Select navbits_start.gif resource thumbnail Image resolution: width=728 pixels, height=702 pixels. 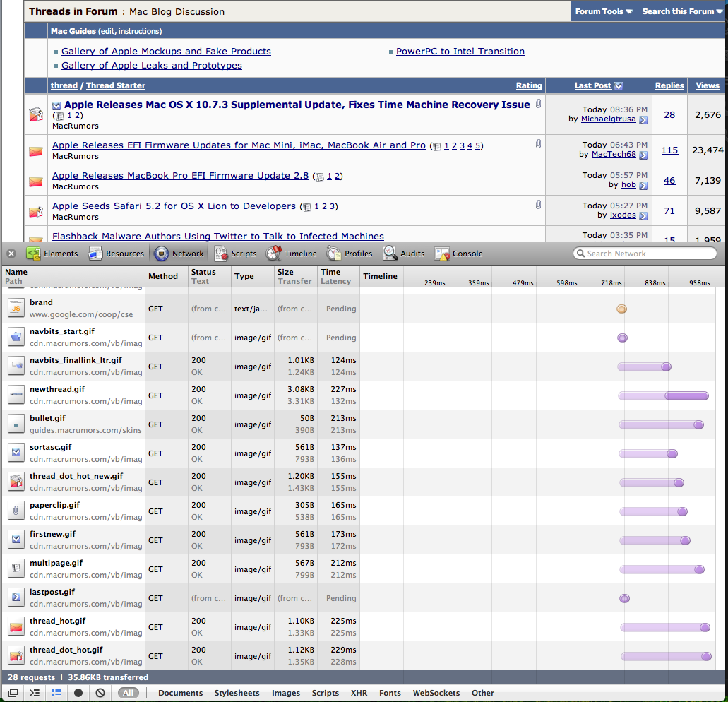[x=16, y=337]
